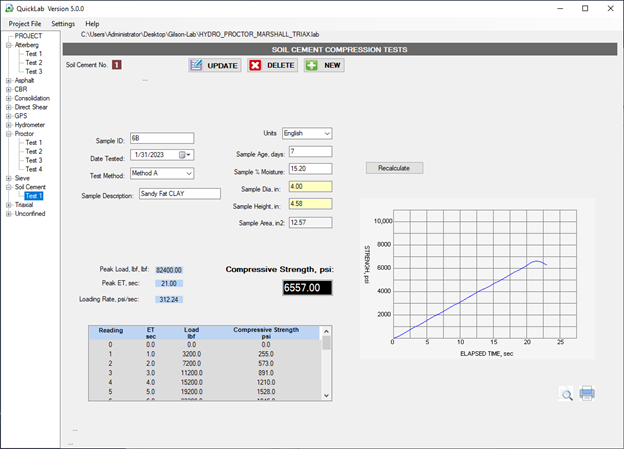This screenshot has width=624, height=449.
Task: Open the Units dropdown showing English
Action: point(327,133)
